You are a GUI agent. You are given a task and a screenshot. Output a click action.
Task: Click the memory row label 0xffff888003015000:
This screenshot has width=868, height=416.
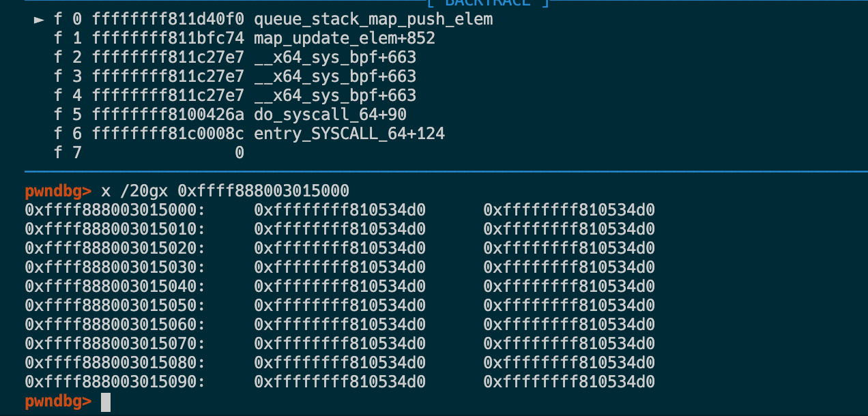point(115,210)
